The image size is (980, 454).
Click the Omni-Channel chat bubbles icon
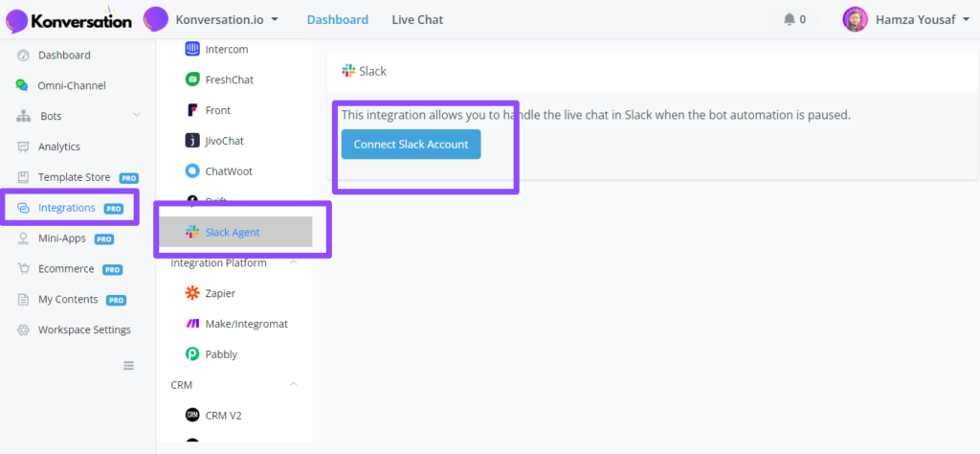[x=23, y=85]
